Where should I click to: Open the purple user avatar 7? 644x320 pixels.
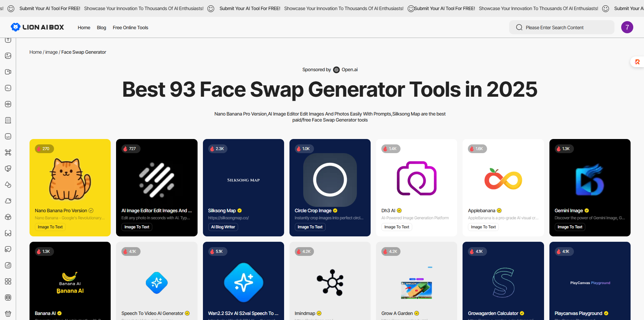click(x=627, y=27)
